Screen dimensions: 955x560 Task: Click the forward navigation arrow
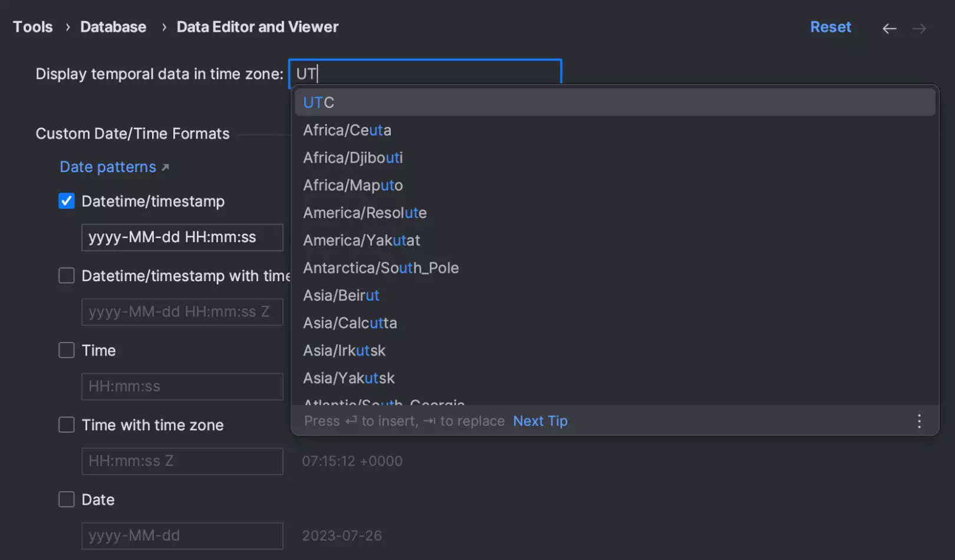coord(919,28)
